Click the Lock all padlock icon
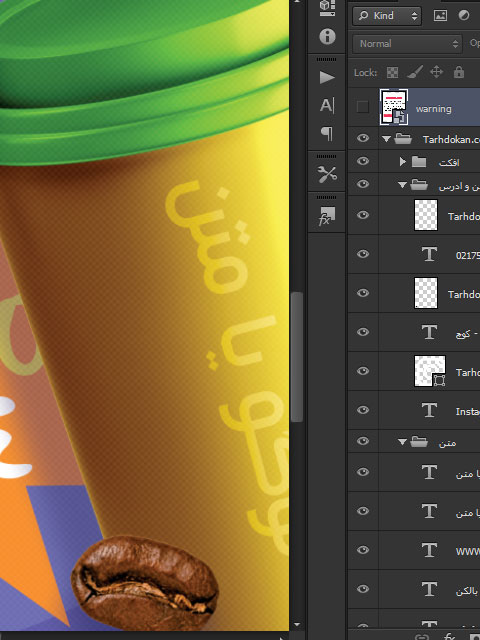The width and height of the screenshot is (480, 640). (459, 72)
